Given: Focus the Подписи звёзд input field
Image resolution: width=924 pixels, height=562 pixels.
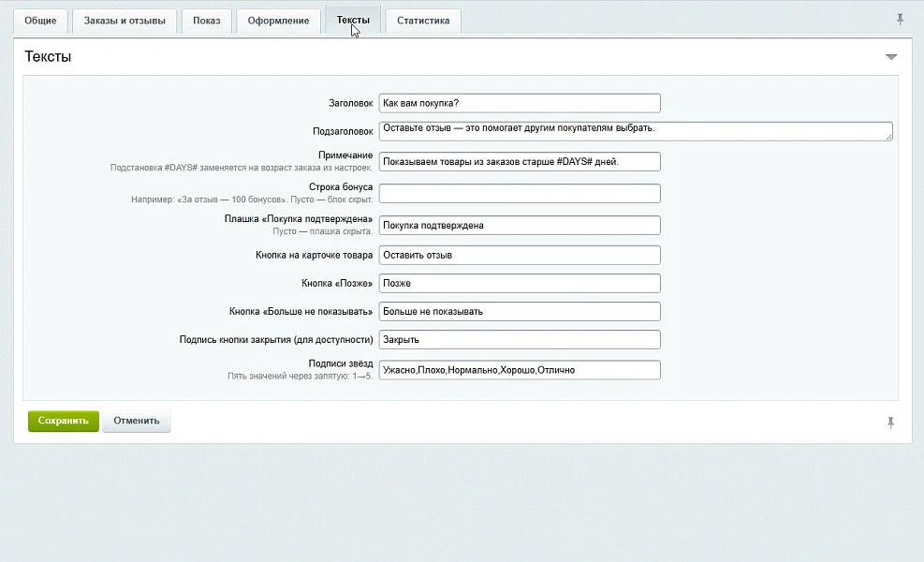Looking at the screenshot, I should click(520, 370).
